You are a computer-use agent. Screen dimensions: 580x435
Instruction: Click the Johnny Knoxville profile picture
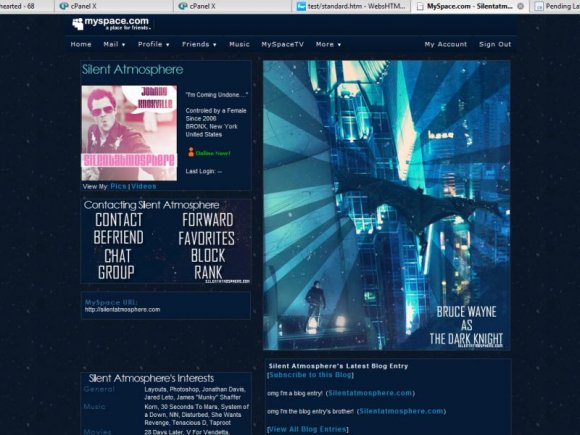pos(129,133)
